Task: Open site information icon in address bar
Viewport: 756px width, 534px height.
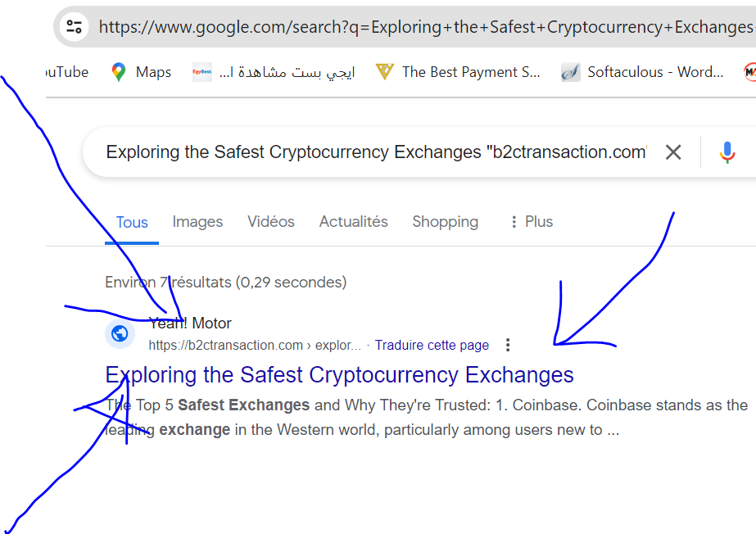Action: point(74,27)
